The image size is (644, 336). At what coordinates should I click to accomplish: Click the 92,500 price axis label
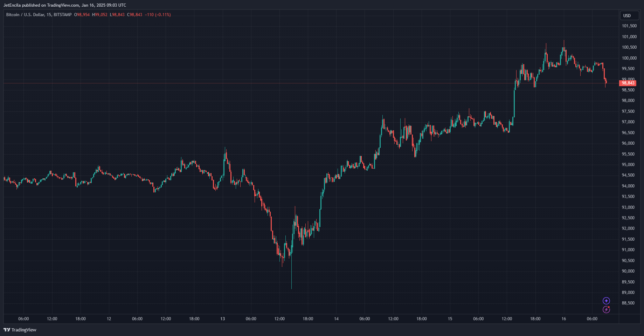628,218
